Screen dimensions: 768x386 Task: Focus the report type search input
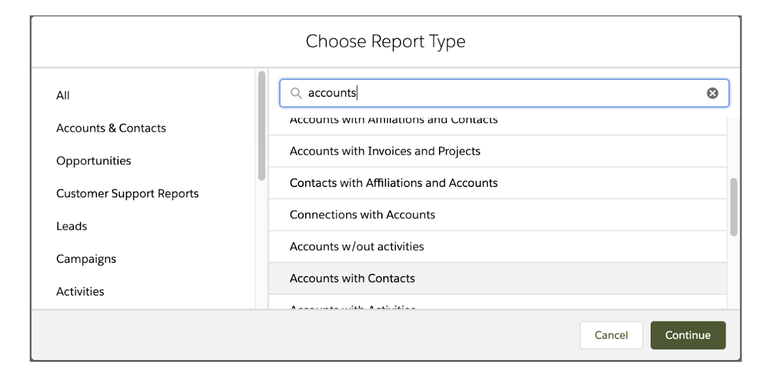click(504, 93)
